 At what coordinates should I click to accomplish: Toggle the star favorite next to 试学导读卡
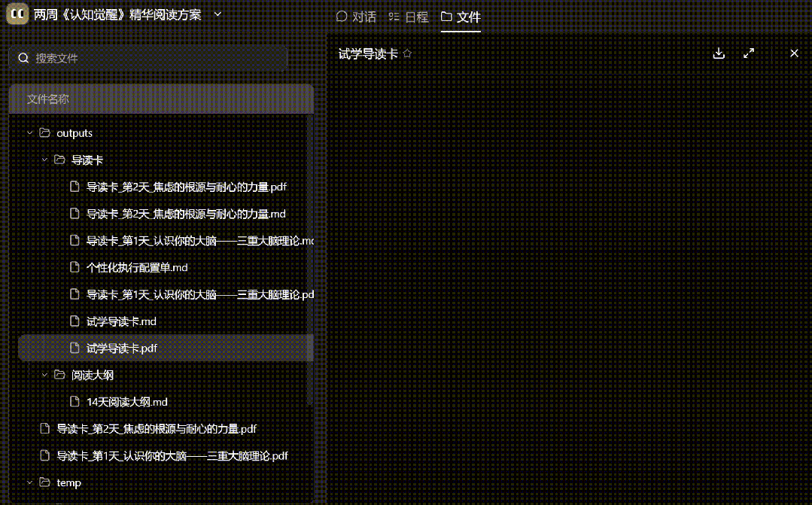(x=407, y=53)
